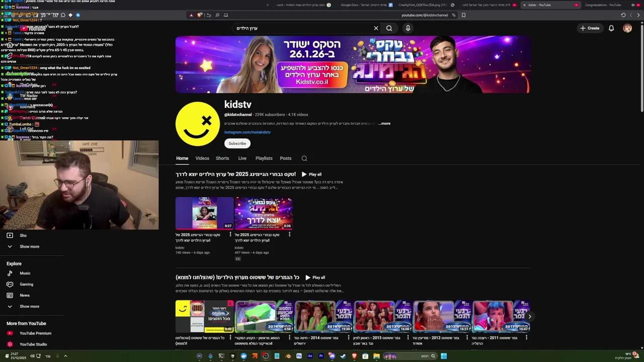Open Discord from the taskbar
This screenshot has width=644, height=362.
click(x=332, y=356)
